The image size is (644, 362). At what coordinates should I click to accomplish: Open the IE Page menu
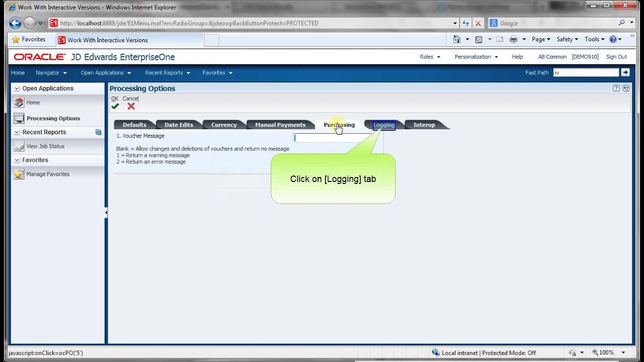click(x=541, y=39)
